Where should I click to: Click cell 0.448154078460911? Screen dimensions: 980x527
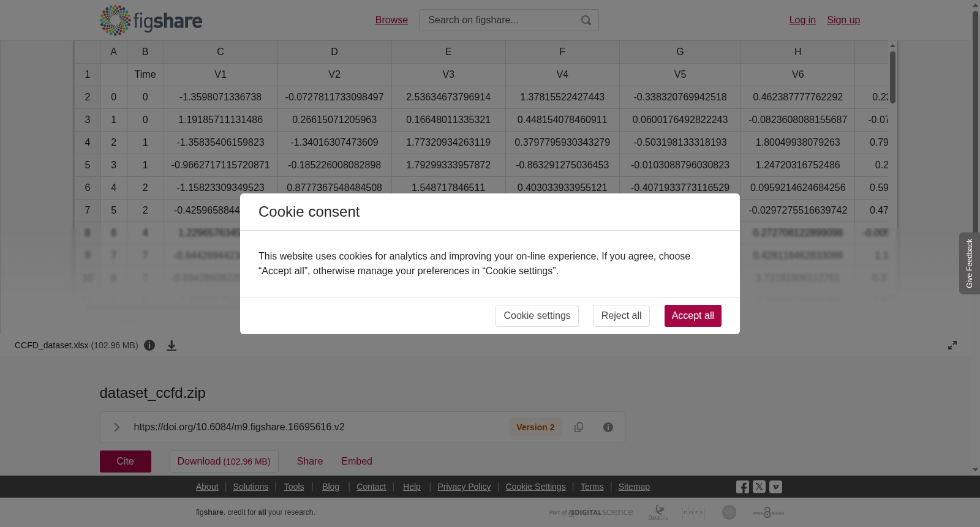coord(562,120)
